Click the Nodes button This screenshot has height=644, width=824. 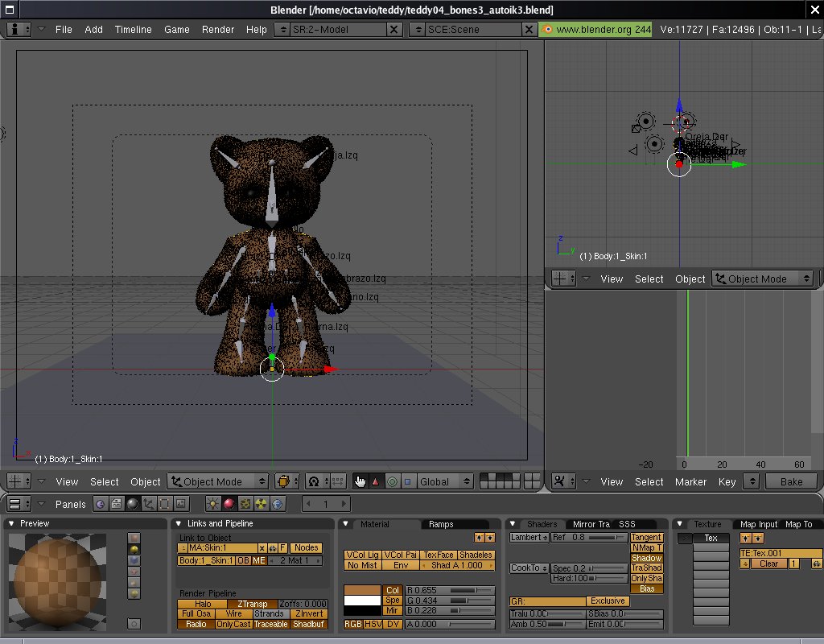click(x=306, y=548)
